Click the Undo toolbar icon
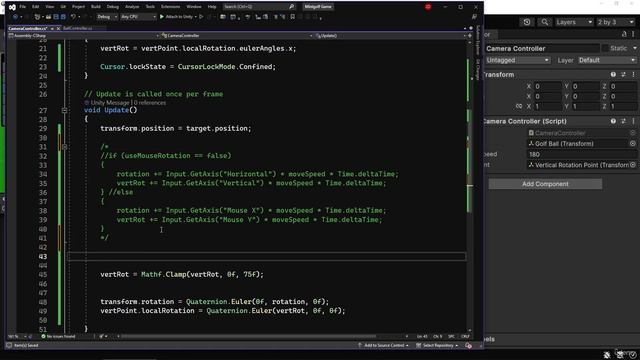 (73, 17)
